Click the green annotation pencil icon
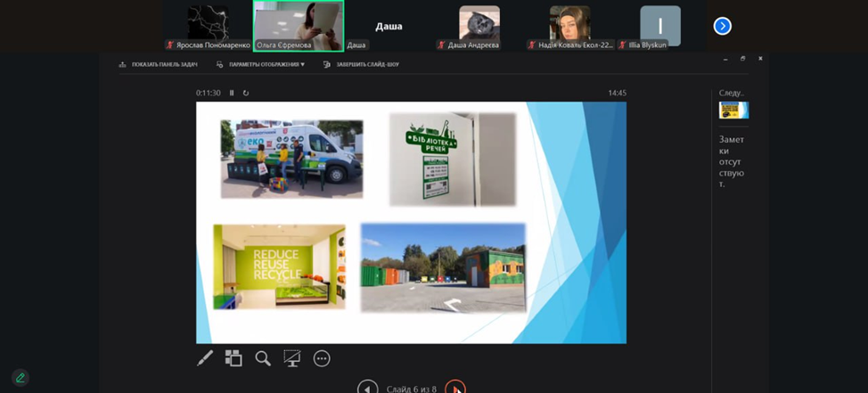The image size is (868, 393). click(20, 378)
